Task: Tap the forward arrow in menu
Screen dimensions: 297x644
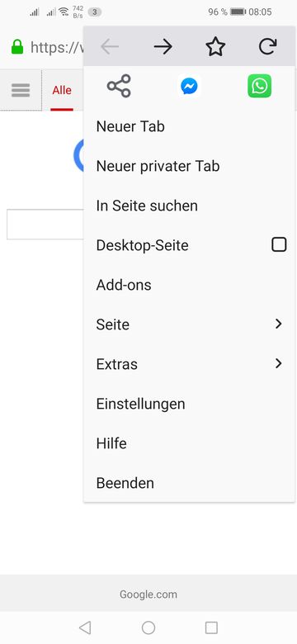Action: [163, 47]
